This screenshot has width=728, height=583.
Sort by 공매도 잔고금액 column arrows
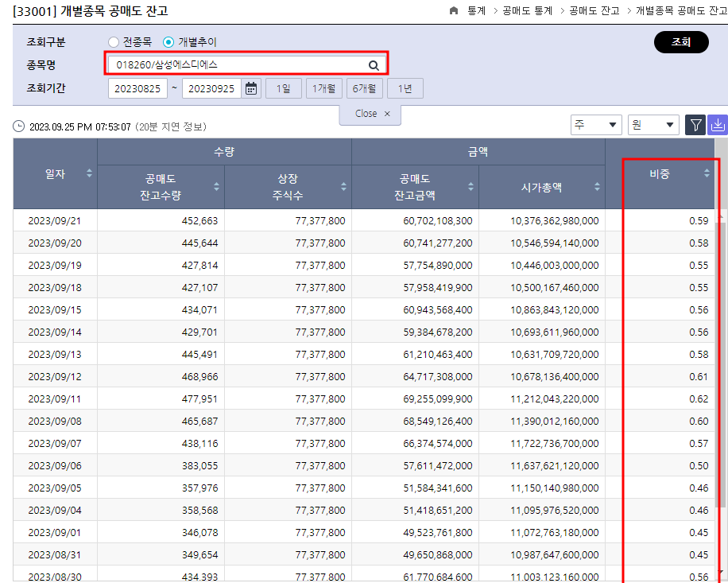point(470,187)
